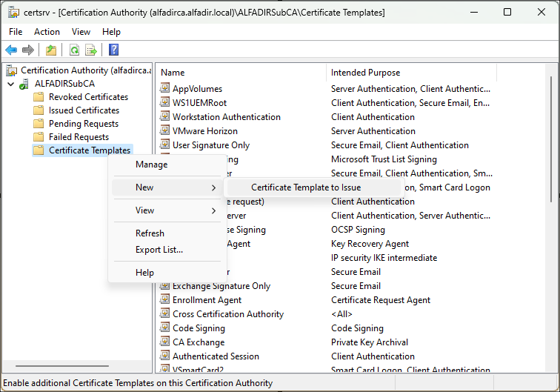The height and width of the screenshot is (392, 560).
Task: Choose Refresh from the context menu
Action: point(167,233)
